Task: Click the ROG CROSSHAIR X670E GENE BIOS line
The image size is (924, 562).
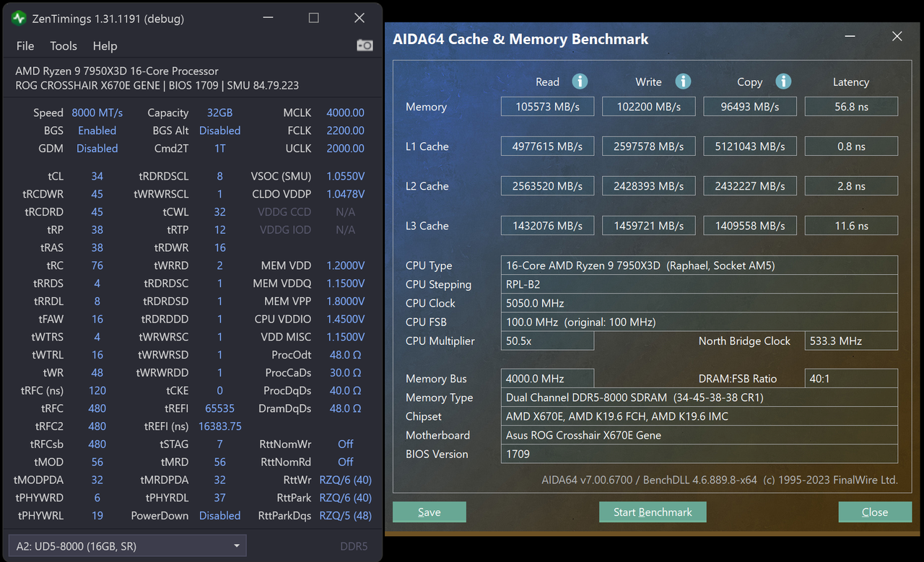Action: pyautogui.click(x=157, y=85)
